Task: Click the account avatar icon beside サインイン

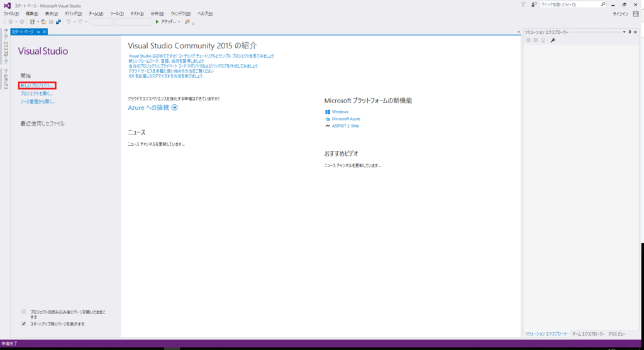Action: [x=636, y=14]
